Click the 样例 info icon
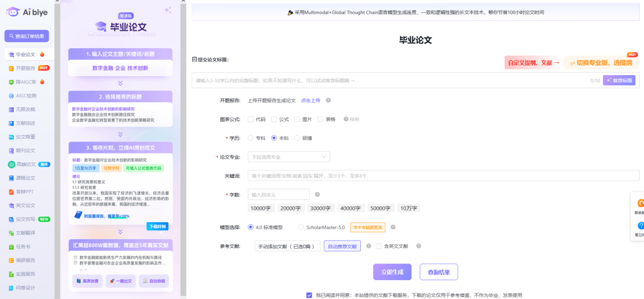Viewport: 644px width, 299px height. point(346,119)
